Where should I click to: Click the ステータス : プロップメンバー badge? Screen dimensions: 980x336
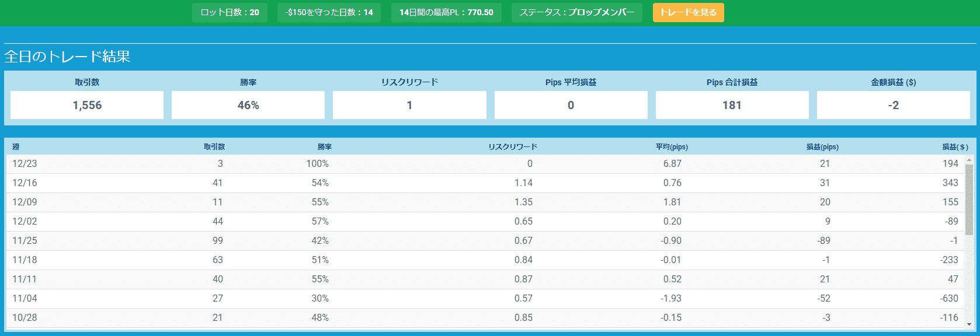[x=577, y=12]
